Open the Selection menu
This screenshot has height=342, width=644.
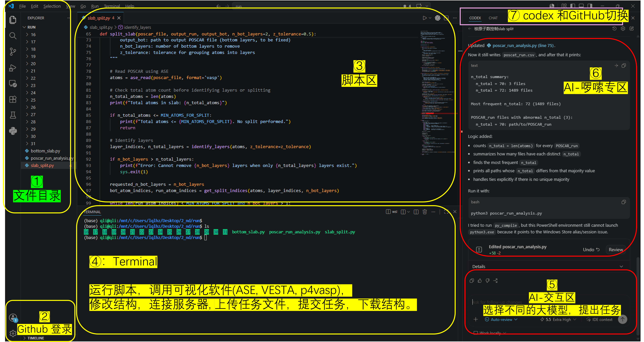tap(52, 6)
